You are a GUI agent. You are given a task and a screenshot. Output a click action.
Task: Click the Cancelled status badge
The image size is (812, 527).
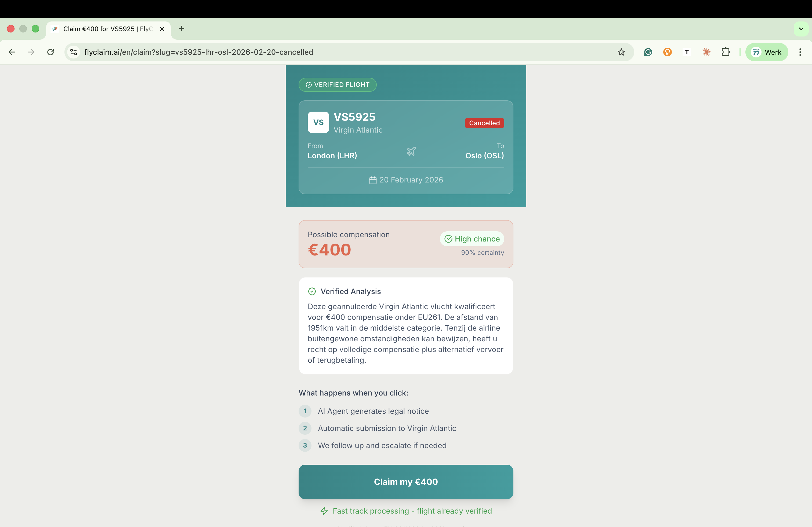(x=484, y=123)
